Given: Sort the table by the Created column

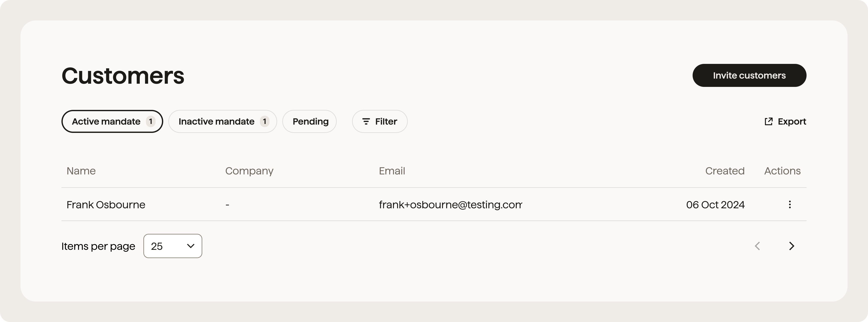Looking at the screenshot, I should click(x=725, y=171).
